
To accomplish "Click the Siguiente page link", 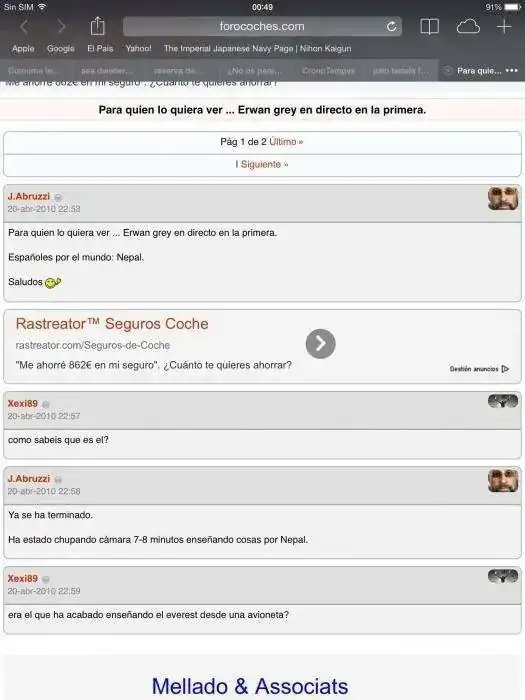I will click(264, 164).
